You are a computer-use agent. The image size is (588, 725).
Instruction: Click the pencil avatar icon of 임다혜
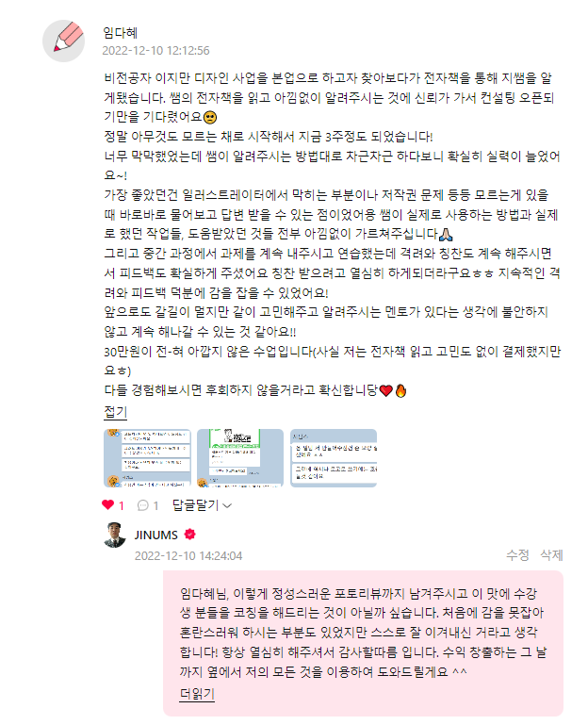[63, 41]
